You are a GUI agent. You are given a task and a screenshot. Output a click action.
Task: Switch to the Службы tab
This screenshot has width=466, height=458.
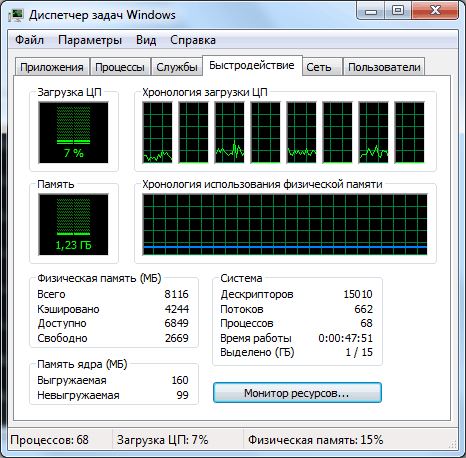point(177,67)
